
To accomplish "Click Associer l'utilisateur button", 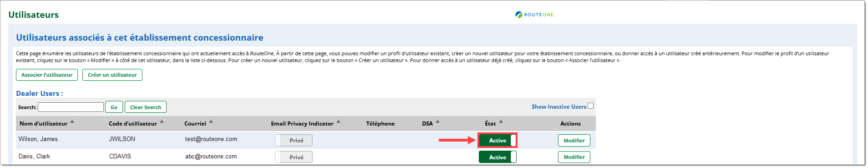I will coord(47,75).
